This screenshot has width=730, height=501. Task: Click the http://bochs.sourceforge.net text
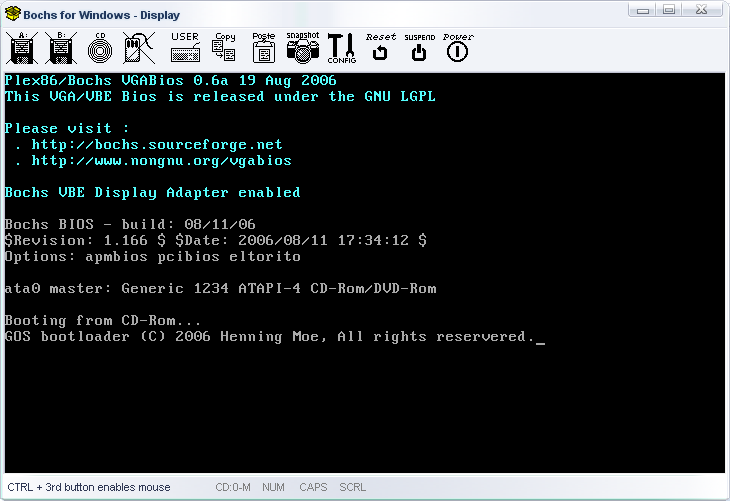click(157, 145)
